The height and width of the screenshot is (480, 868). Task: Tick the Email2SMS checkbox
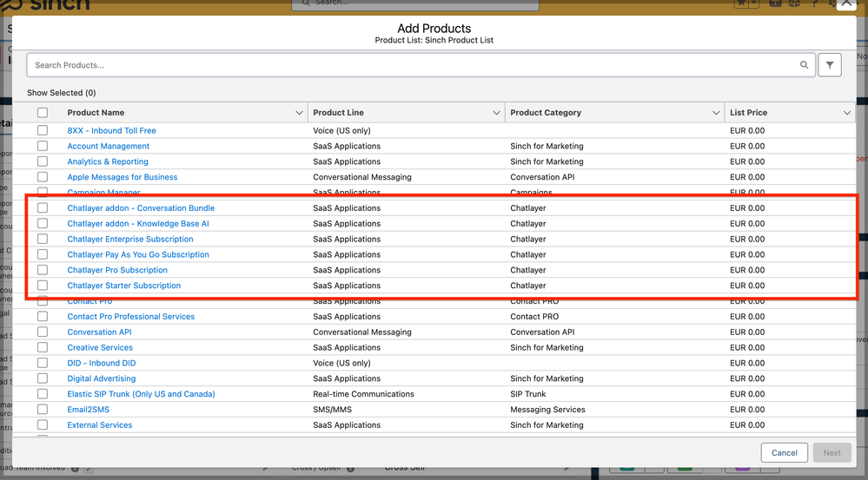[x=43, y=409]
